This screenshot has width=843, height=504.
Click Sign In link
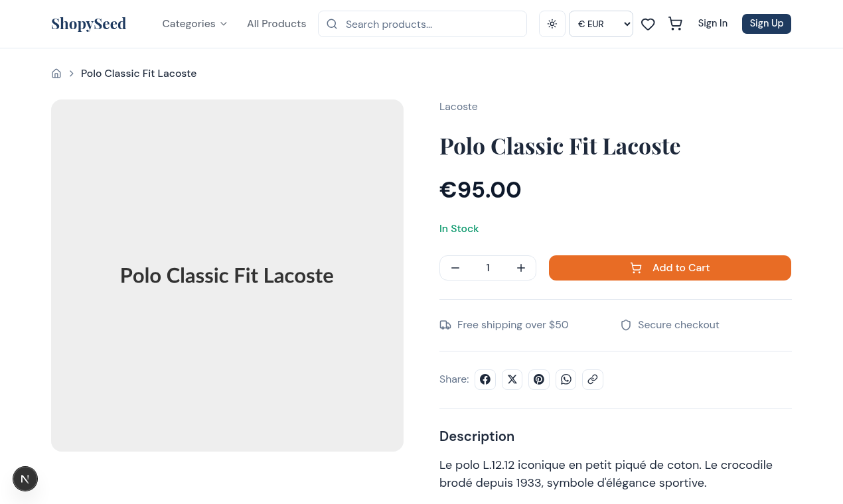point(712,23)
